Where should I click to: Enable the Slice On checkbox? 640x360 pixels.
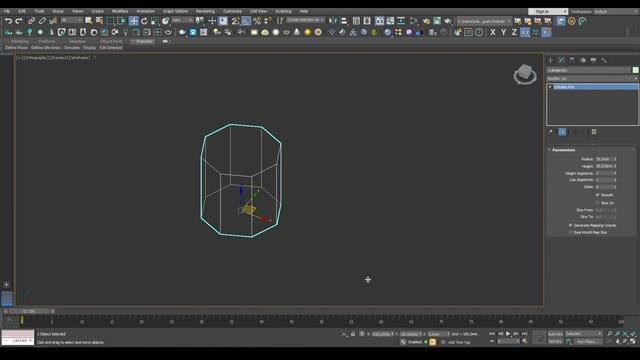click(x=598, y=203)
